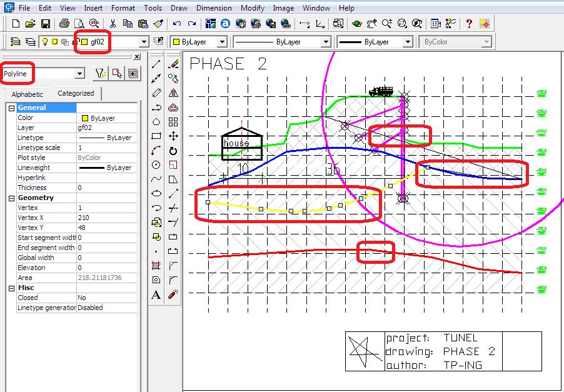Click the Linetype scale value field
Viewport: 564px width, 392px height.
tap(107, 148)
